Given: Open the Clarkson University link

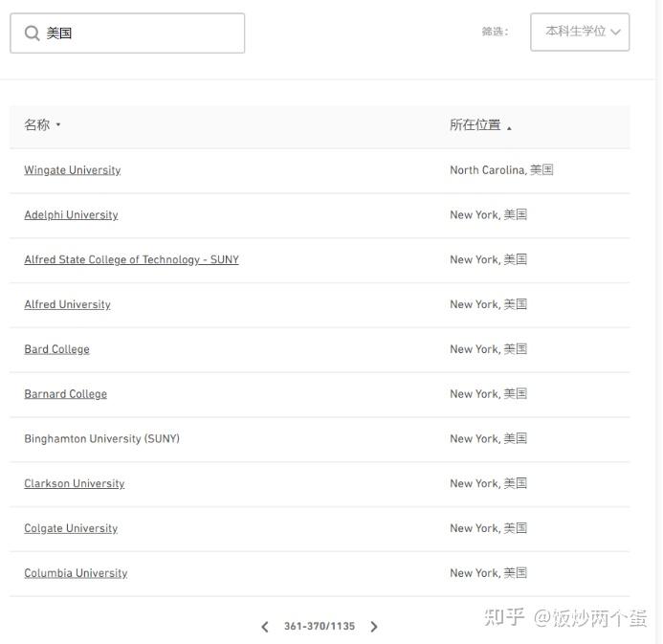Looking at the screenshot, I should click(75, 483).
